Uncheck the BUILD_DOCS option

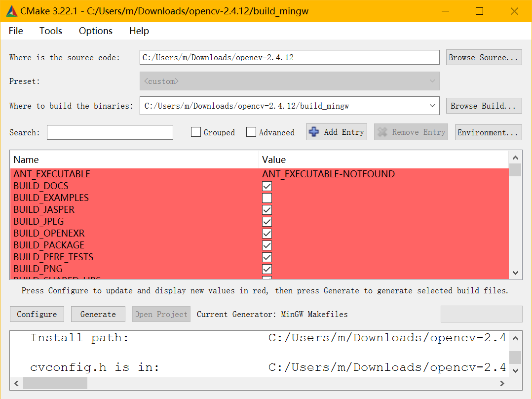[x=267, y=186]
